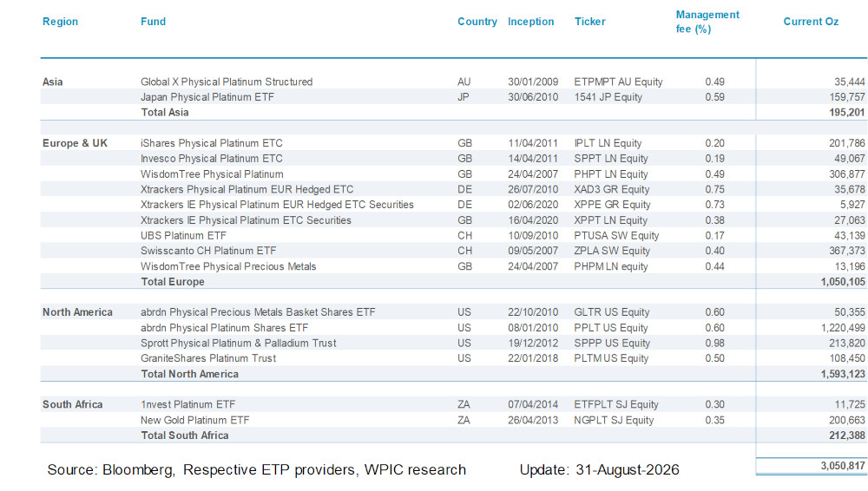Click the ETFPLT SJ Equity ticker
The image size is (868, 491).
[615, 404]
